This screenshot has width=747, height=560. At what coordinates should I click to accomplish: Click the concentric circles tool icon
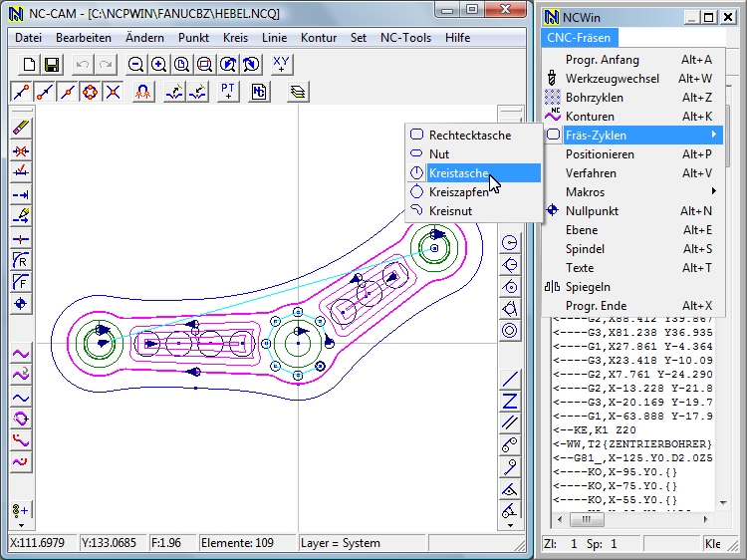[510, 330]
